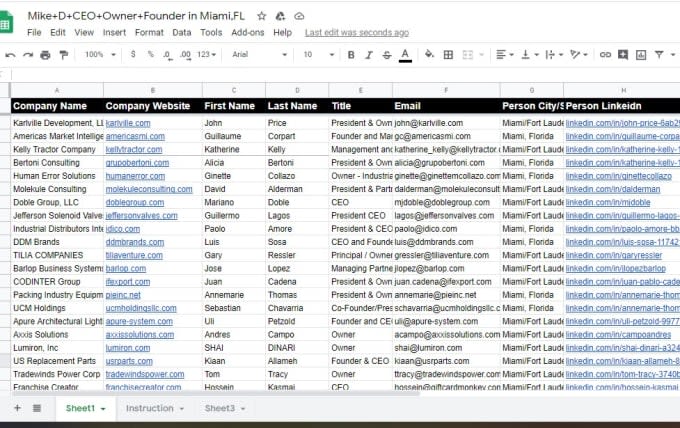The height and width of the screenshot is (428, 680).
Task: Click the spreadsheet title text
Action: point(136,16)
